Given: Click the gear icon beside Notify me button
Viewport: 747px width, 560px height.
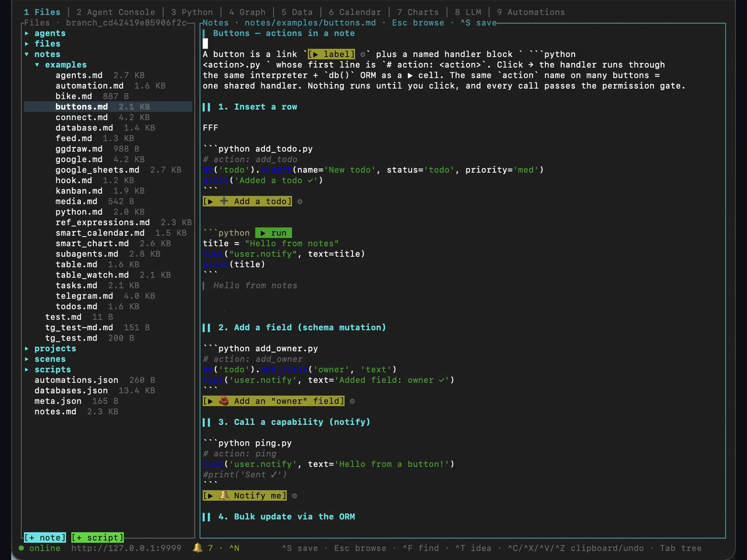Looking at the screenshot, I should point(295,496).
